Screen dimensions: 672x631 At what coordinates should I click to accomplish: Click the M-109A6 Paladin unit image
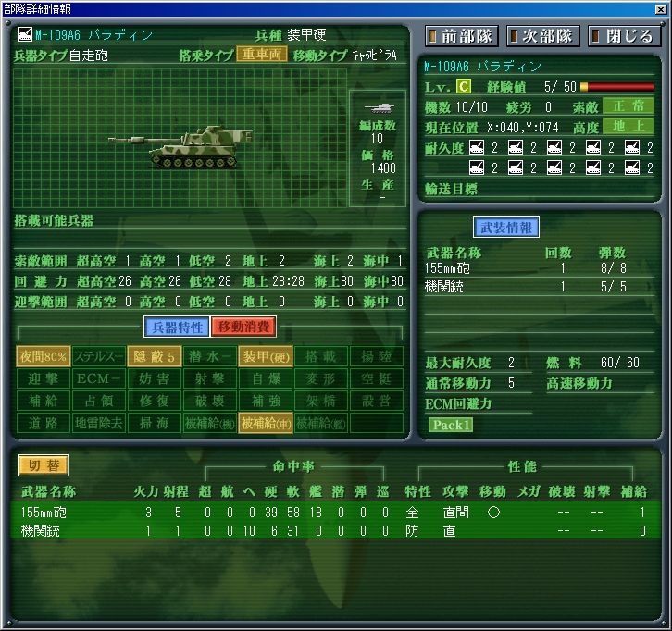tap(180, 146)
